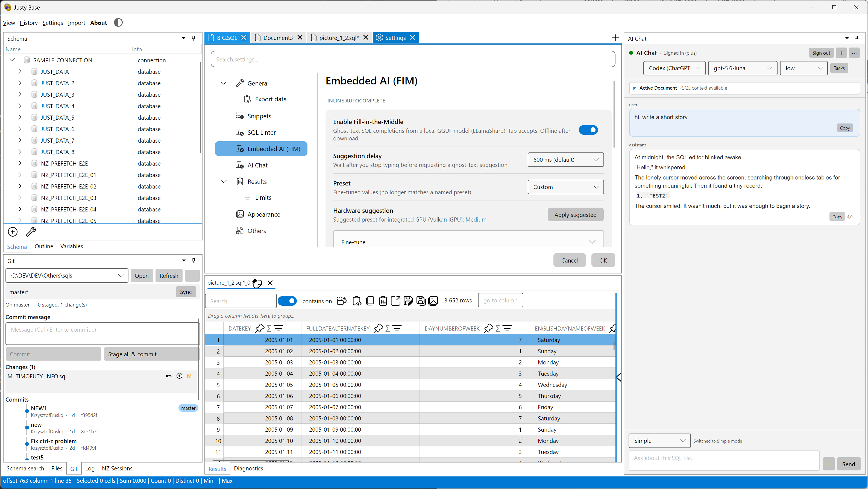The height and width of the screenshot is (489, 868).
Task: Pin the FULLDATEALTERNATEKEY column
Action: point(379,328)
